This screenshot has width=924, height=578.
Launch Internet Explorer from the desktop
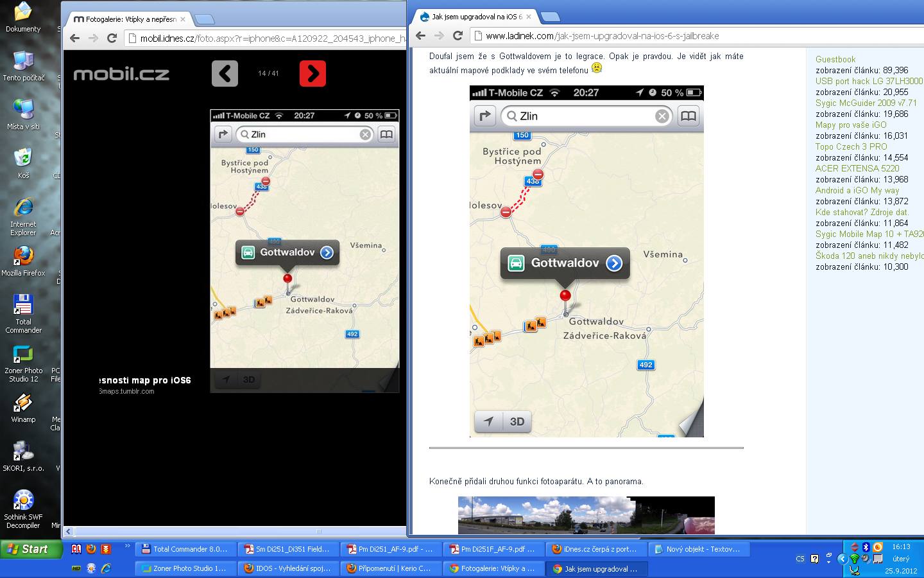tap(23, 216)
